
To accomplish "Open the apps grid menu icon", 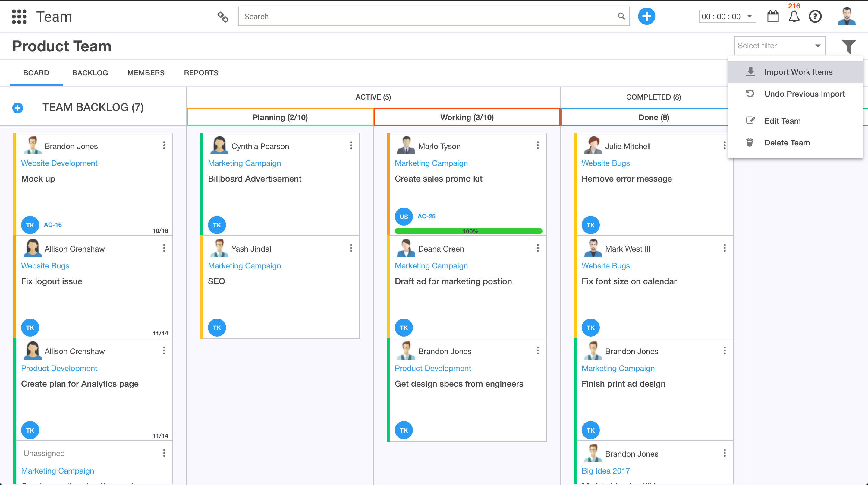I will click(19, 17).
